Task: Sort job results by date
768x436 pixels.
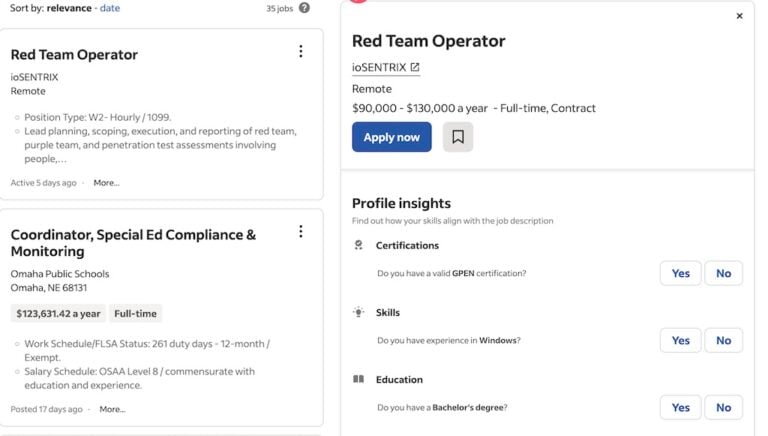Action: coord(110,8)
